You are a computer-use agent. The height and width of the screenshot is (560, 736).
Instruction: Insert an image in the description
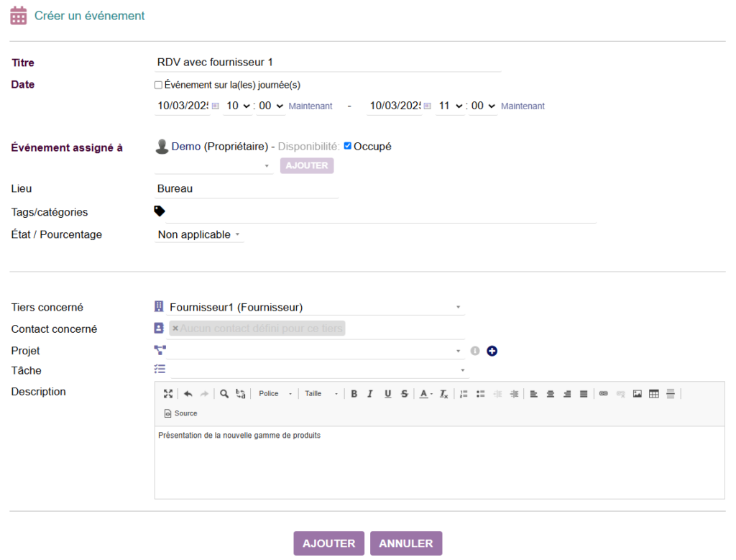[637, 394]
